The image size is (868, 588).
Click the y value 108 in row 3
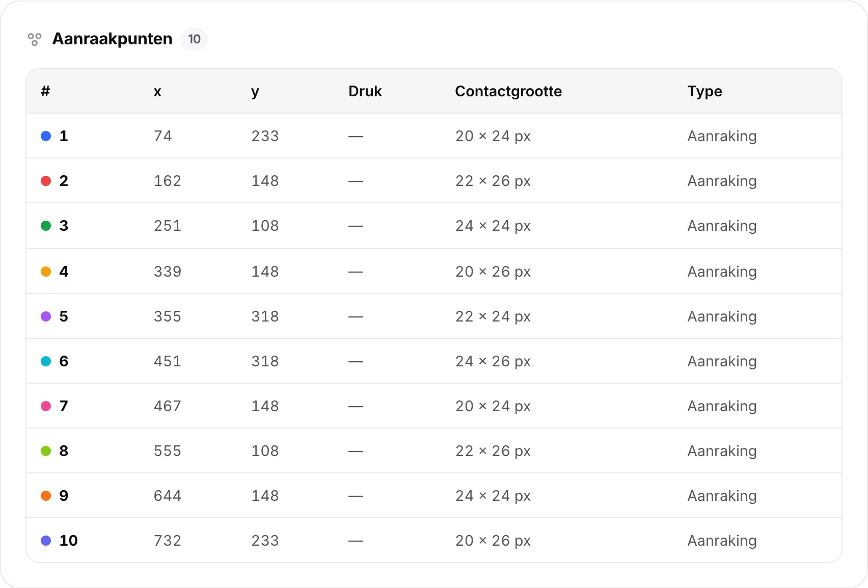coord(265,226)
